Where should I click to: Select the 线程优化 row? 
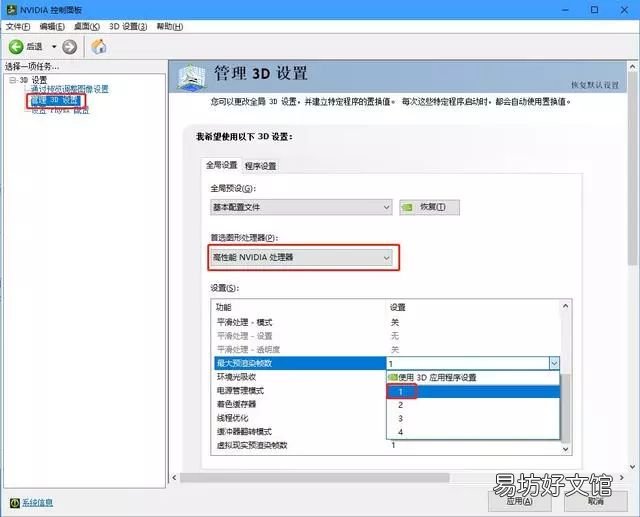pyautogui.click(x=300, y=418)
